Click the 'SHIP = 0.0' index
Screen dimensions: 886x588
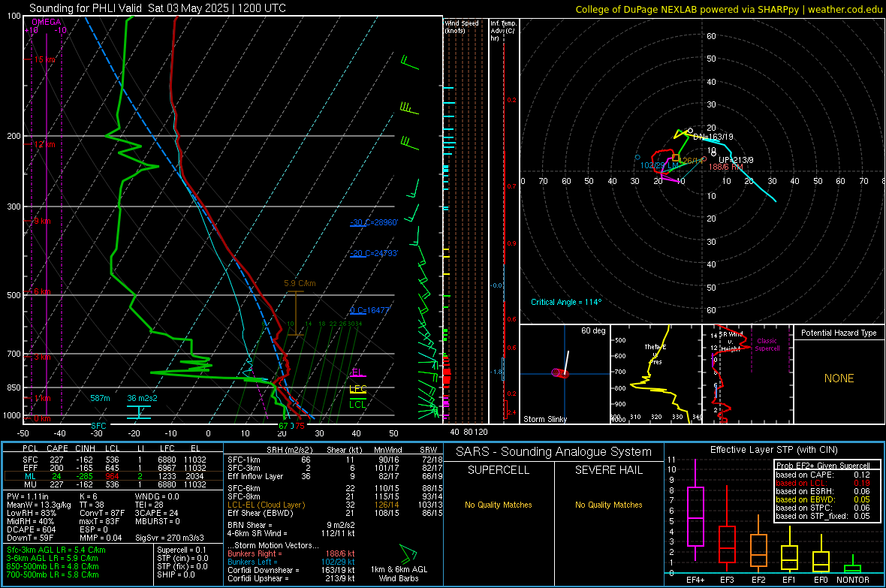coord(175,574)
